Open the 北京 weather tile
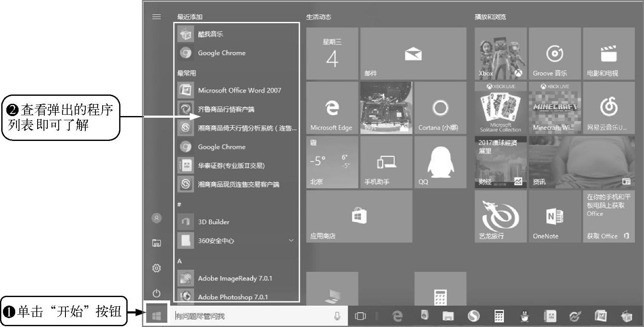This screenshot has width=644, height=327. pos(332,162)
